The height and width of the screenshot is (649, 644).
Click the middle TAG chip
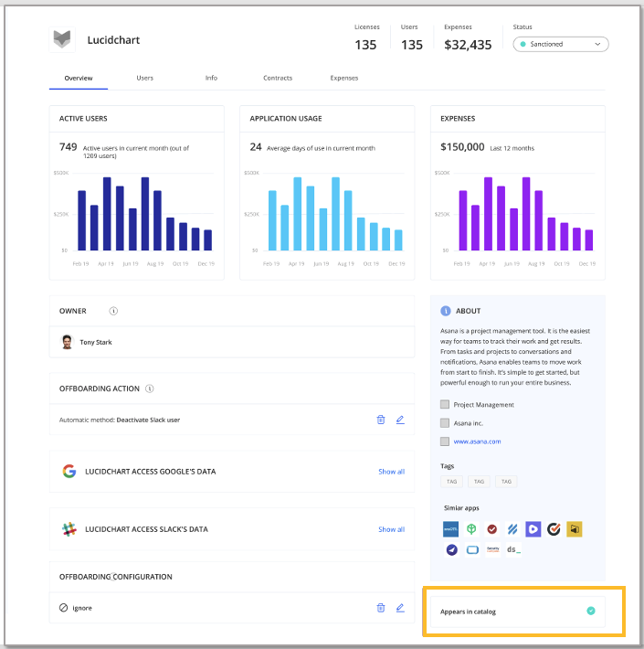coord(479,482)
